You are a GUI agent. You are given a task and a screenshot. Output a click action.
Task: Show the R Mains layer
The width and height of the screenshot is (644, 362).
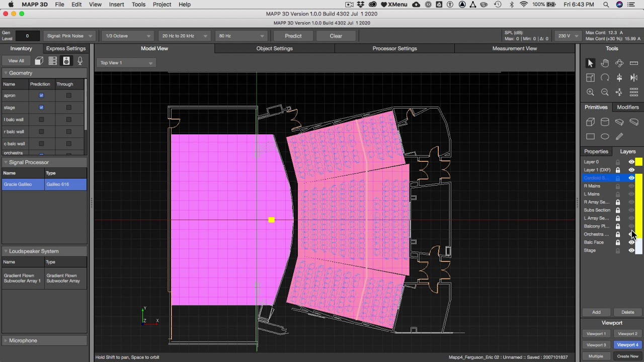pyautogui.click(x=631, y=186)
